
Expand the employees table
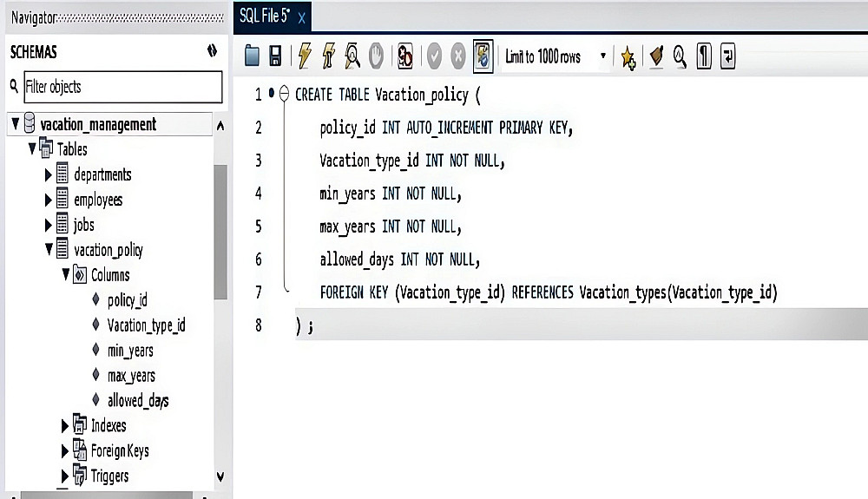click(48, 200)
